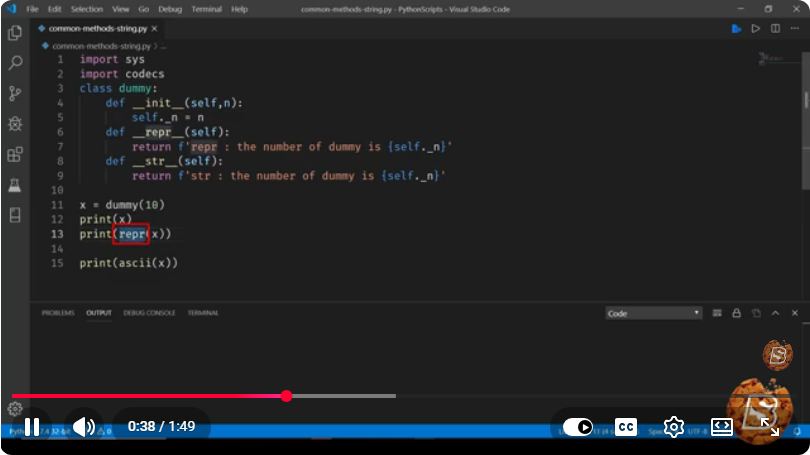Toggle the autoplay switch

(x=578, y=427)
